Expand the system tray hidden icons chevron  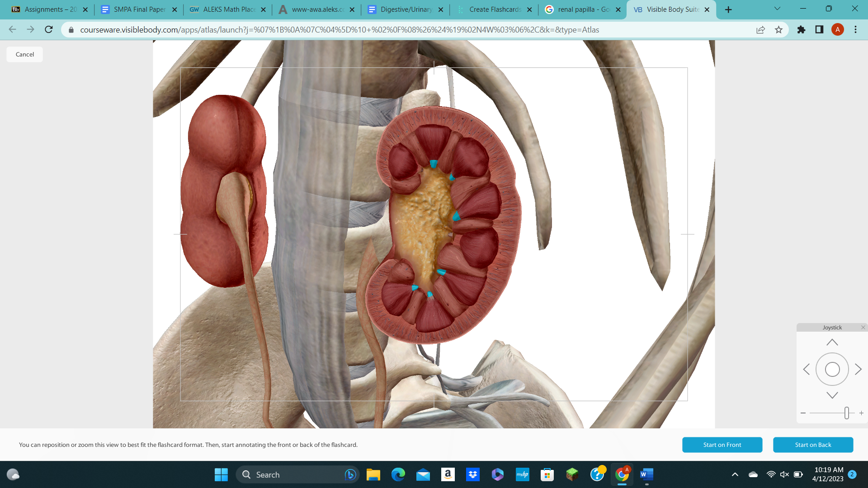735,474
